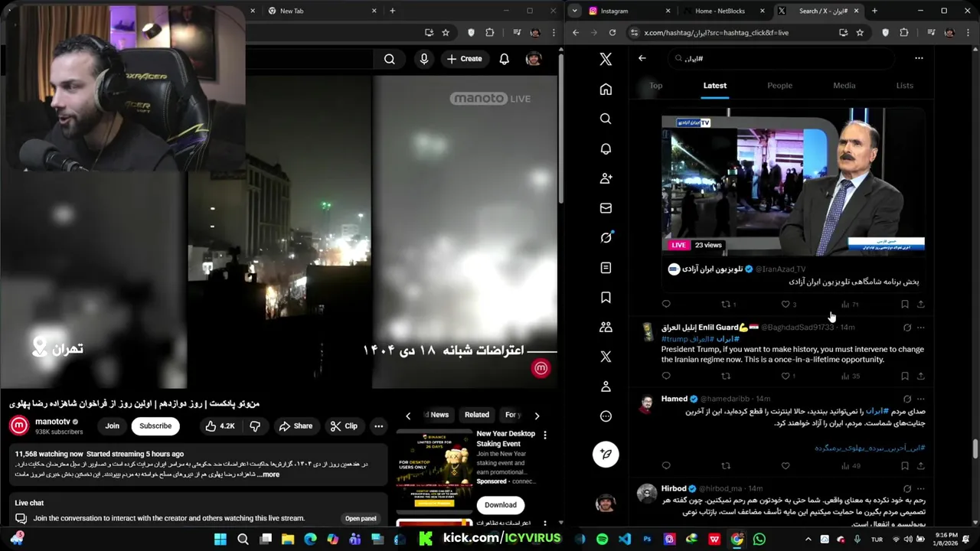This screenshot has width=980, height=551.
Task: Reply to the Enlil Guard post
Action: 666,376
